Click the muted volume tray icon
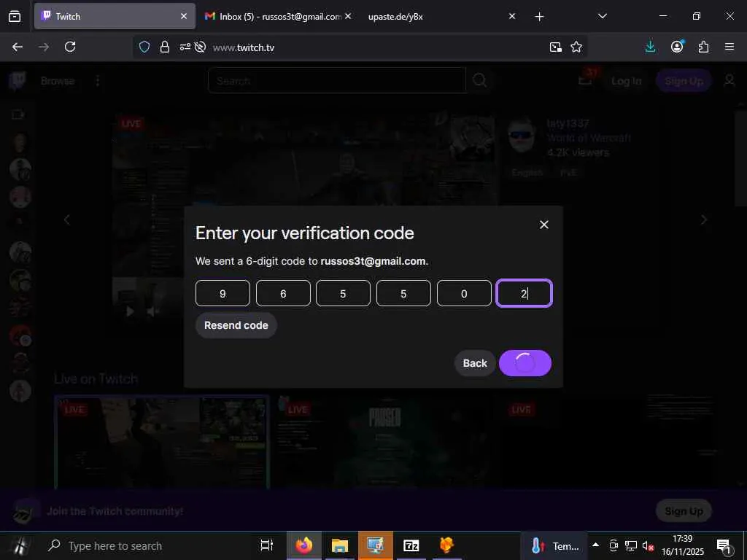The height and width of the screenshot is (560, 747). 648,545
